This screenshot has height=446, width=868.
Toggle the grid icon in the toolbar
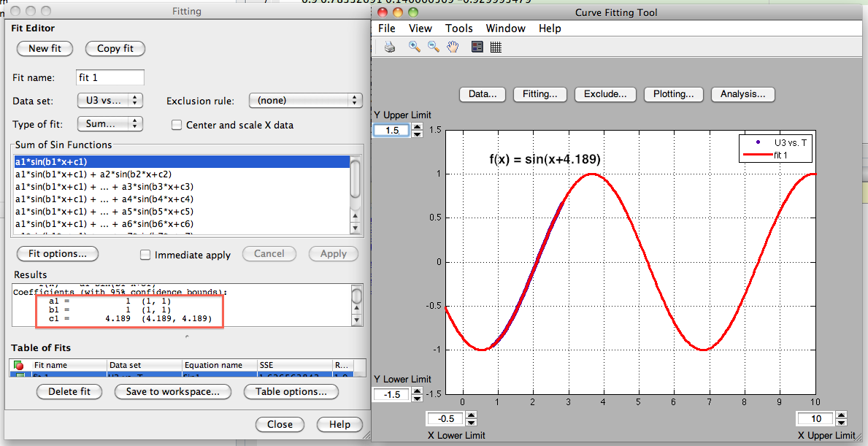tap(496, 47)
